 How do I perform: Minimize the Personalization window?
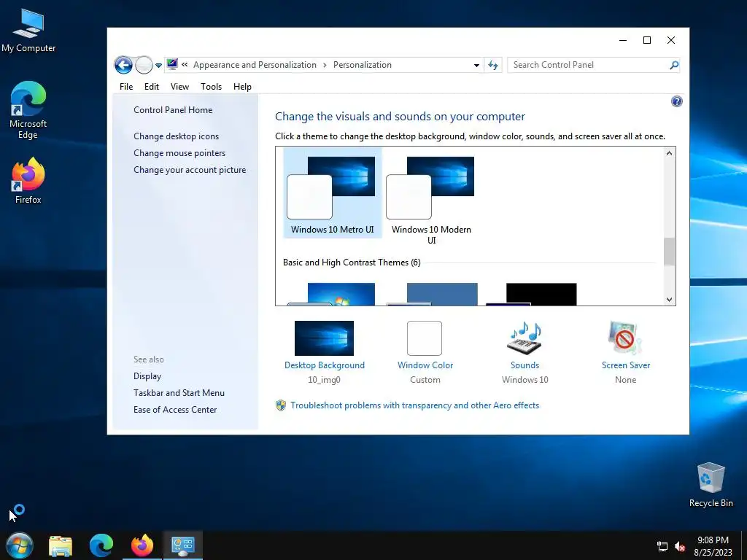pos(623,40)
